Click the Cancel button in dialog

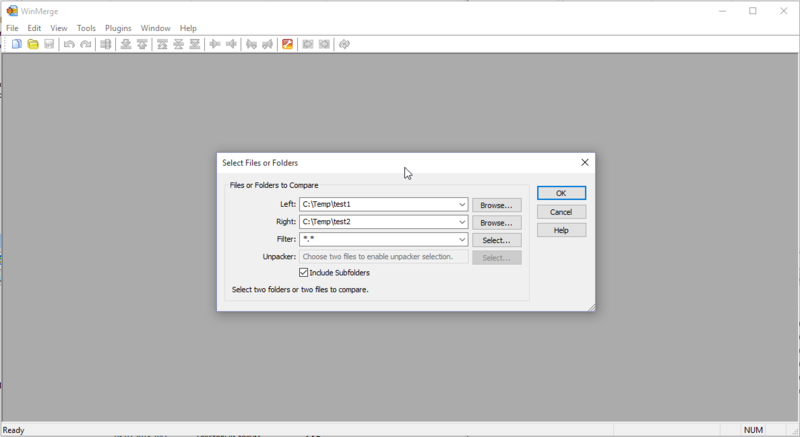[x=561, y=212]
